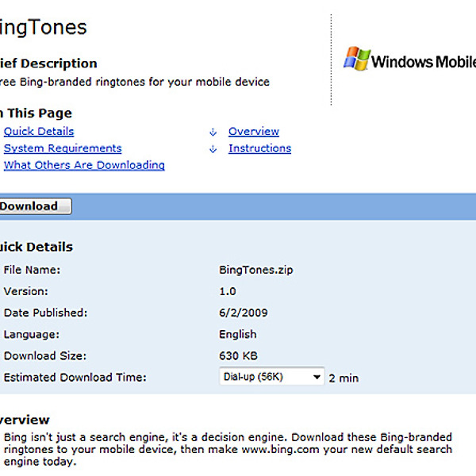The width and height of the screenshot is (476, 476).
Task: Click the 2 min estimated time text
Action: (x=344, y=378)
